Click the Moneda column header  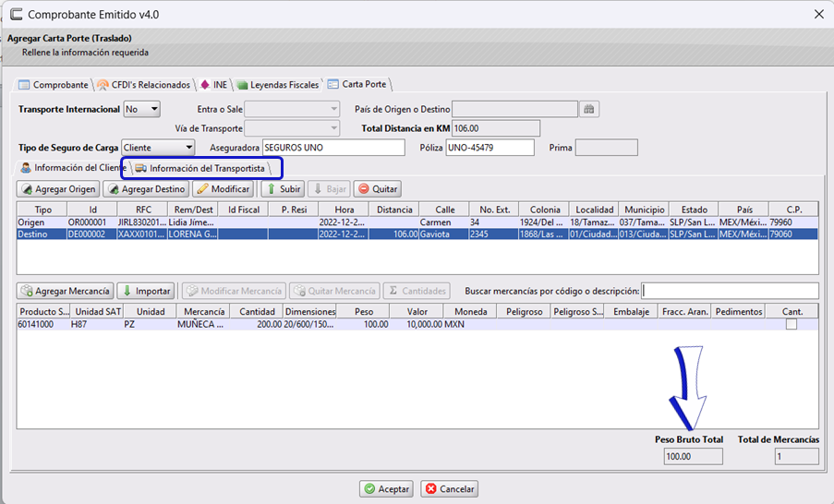click(470, 312)
